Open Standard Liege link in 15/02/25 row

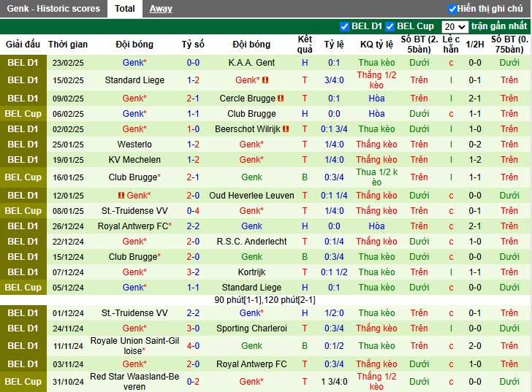click(134, 80)
